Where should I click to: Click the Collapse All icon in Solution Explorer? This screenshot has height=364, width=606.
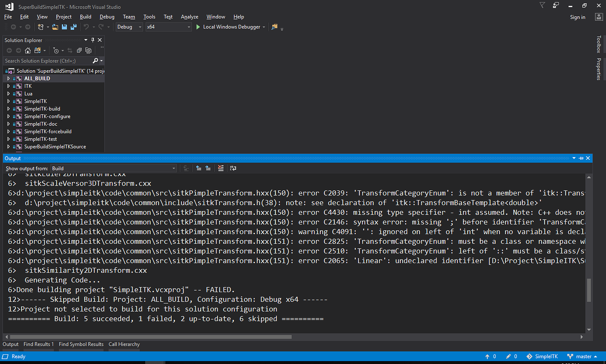[x=79, y=50]
